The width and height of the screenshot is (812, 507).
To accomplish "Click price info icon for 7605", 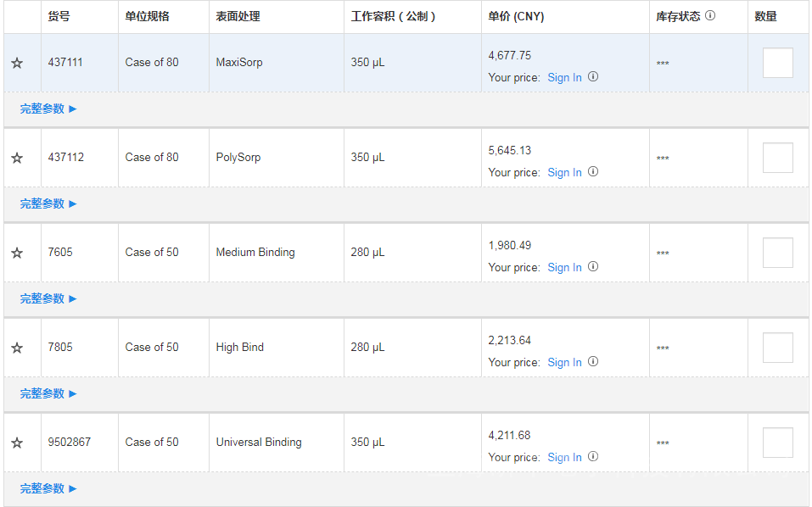I will [593, 266].
